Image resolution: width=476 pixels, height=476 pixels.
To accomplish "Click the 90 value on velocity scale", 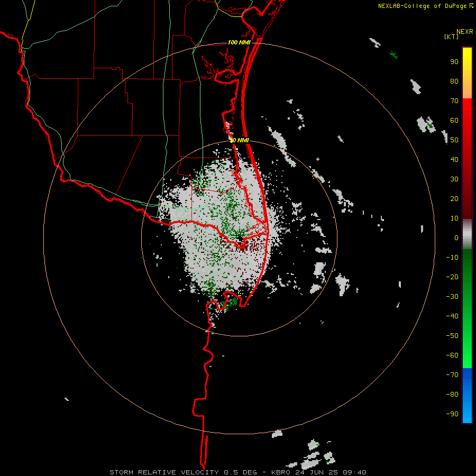I will click(454, 62).
